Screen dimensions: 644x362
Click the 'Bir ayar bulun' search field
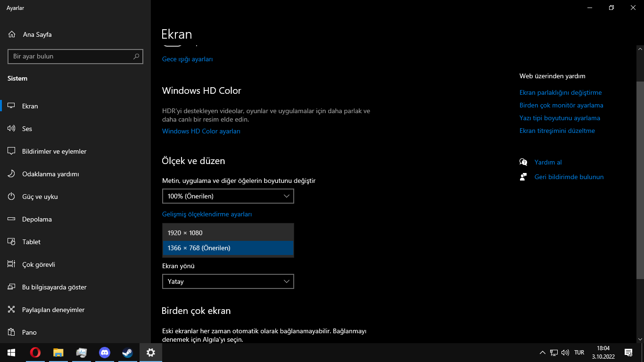pos(75,57)
